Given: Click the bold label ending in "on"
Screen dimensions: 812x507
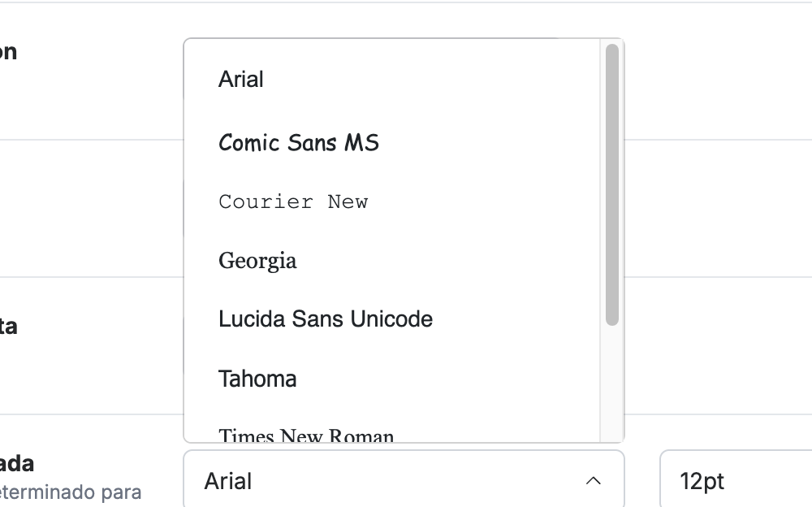Looking at the screenshot, I should (8, 52).
